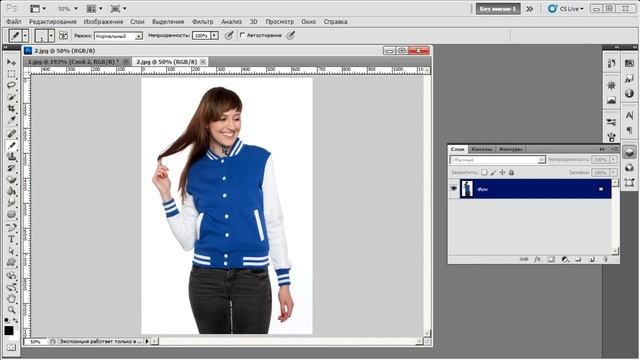Select the Lasso tool
The width and height of the screenshot is (640, 360).
click(11, 85)
